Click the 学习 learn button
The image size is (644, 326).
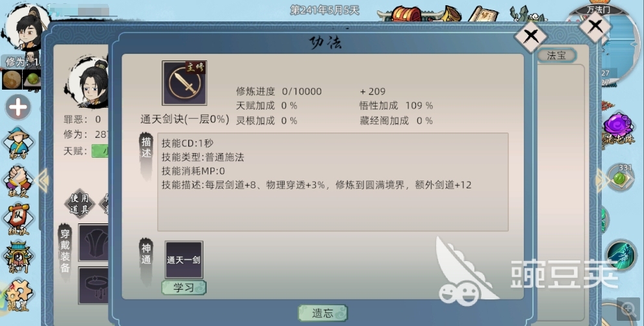(184, 288)
